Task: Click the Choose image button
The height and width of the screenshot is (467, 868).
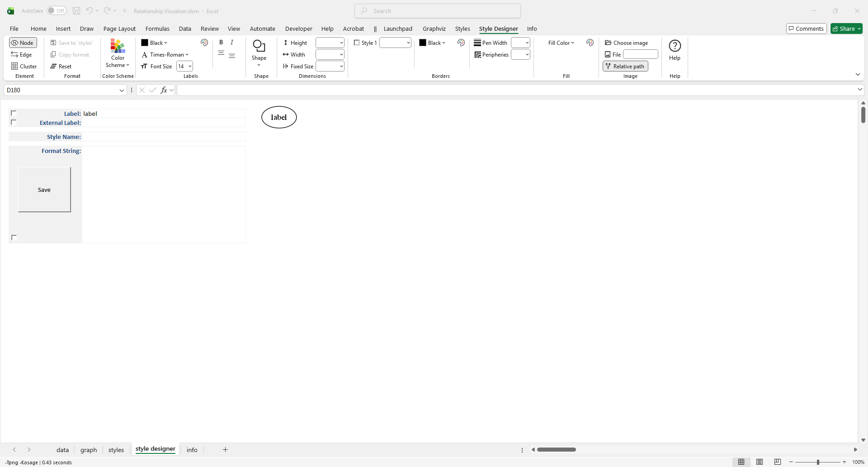Action: 627,43
